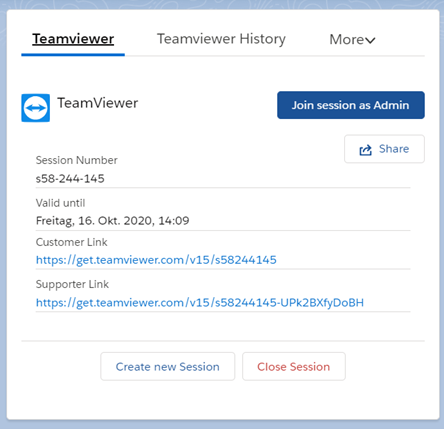Click the share arrow icon
The image size is (444, 429).
[365, 150]
